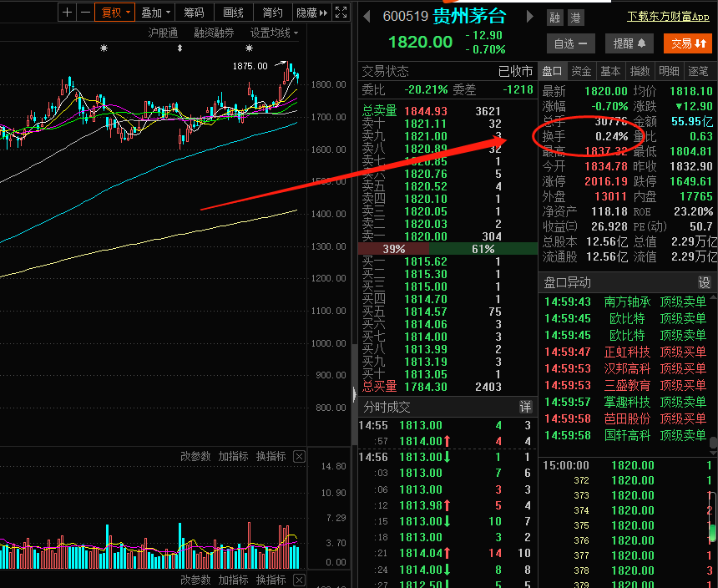This screenshot has height=588, width=718.
Task: Go to next stock with right arrow
Action: pyautogui.click(x=529, y=17)
